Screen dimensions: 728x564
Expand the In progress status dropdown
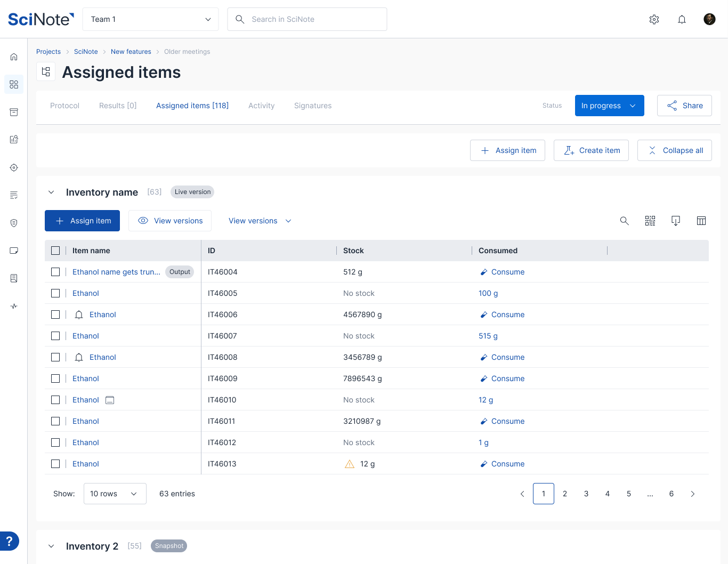coord(610,106)
